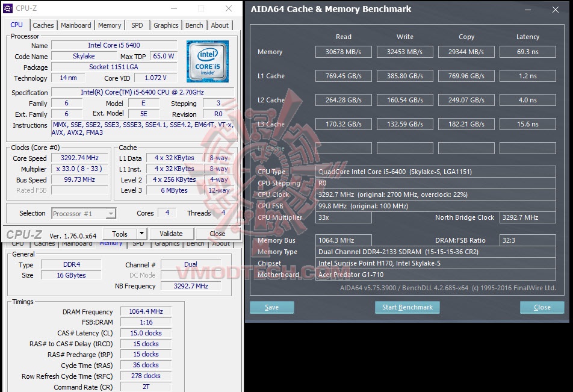Click the CPU Clock value 3292.7 MHz field
The image size is (573, 392).
pos(436,194)
